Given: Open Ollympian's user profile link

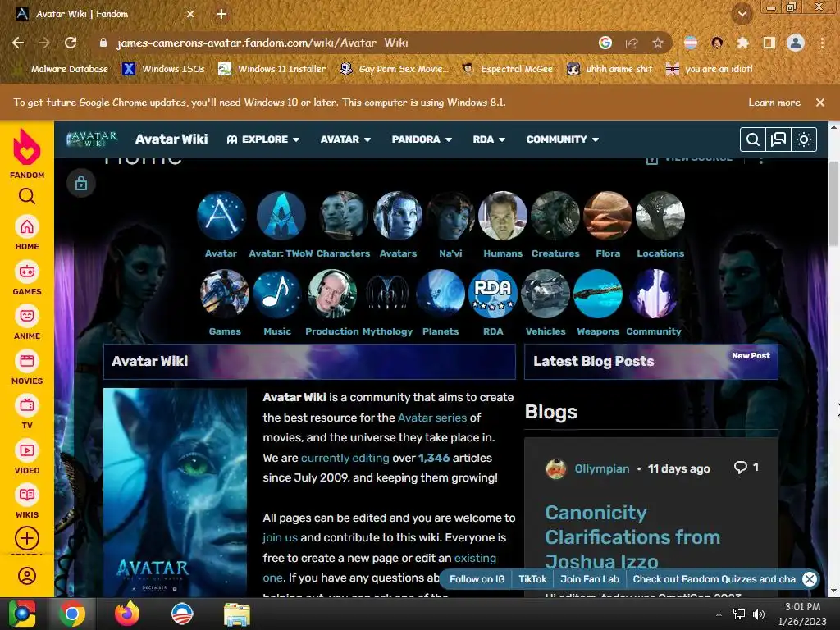Looking at the screenshot, I should 601,468.
